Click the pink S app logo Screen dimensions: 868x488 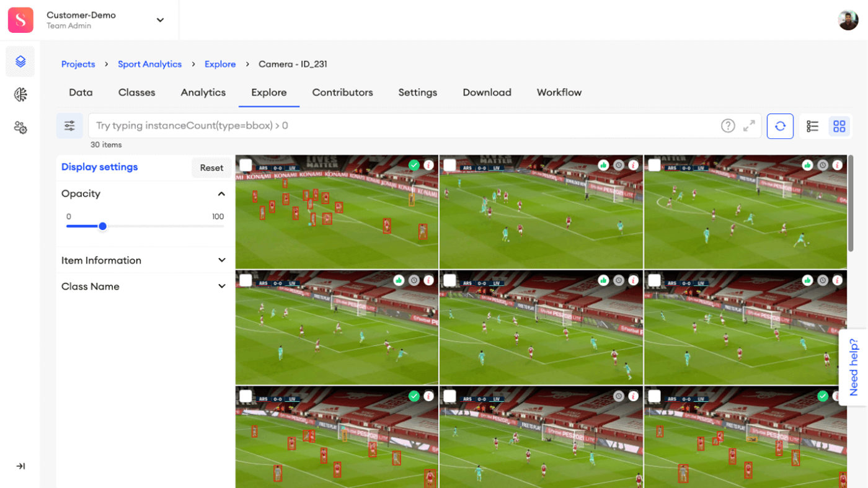(x=20, y=20)
